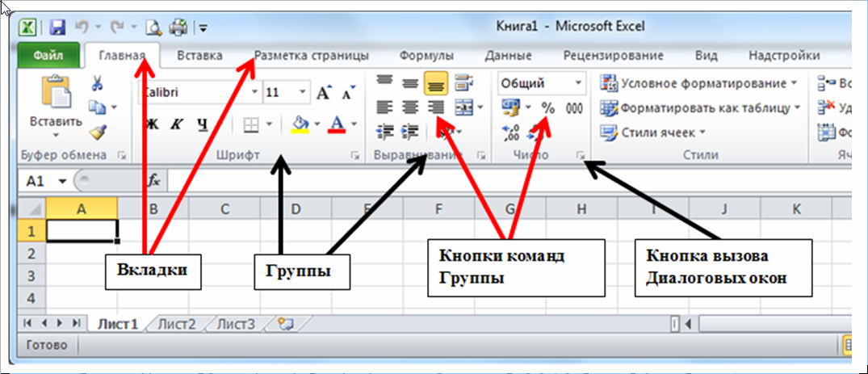Viewport: 868px width, 374px height.
Task: Open Условное форматирование menu
Action: (699, 84)
